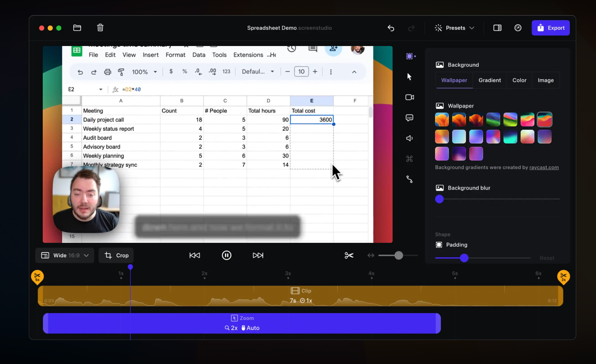
Task: Toggle the sidebar panel layout icon
Action: (x=497, y=28)
